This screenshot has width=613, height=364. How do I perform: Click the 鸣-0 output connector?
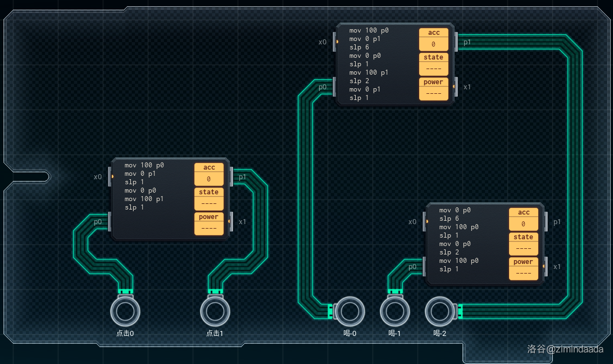click(x=349, y=311)
